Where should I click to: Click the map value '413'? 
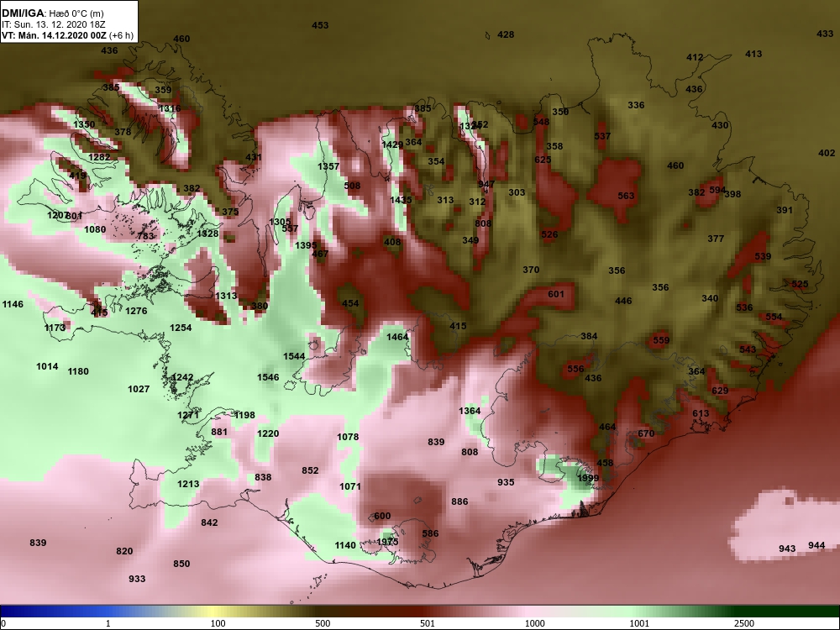click(x=753, y=54)
